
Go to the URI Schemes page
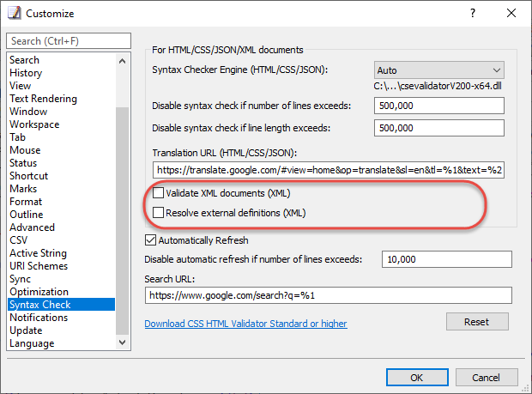pos(39,266)
